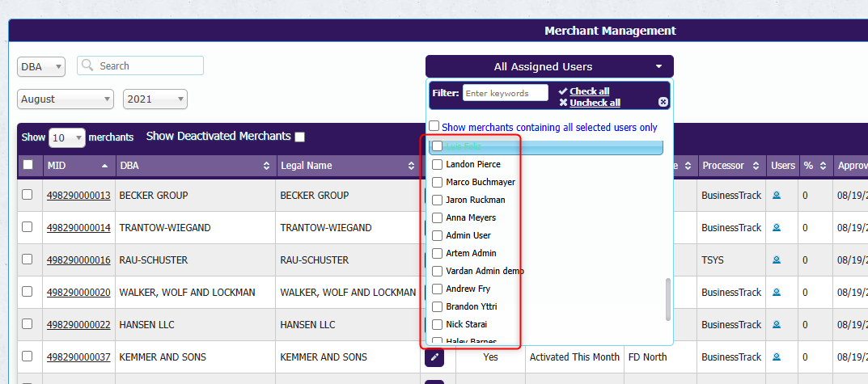868x384 pixels.
Task: Tick the Admin User checkbox
Action: (438, 235)
